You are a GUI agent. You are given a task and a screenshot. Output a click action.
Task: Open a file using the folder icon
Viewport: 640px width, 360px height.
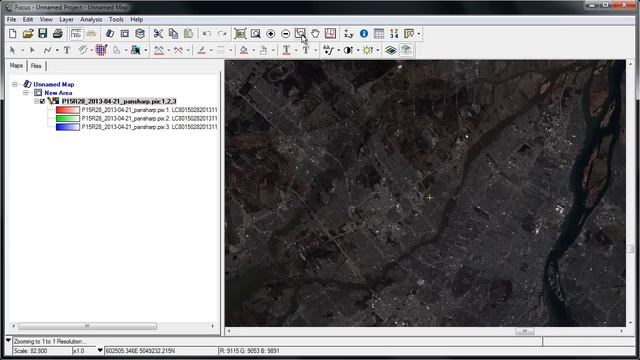[x=28, y=33]
